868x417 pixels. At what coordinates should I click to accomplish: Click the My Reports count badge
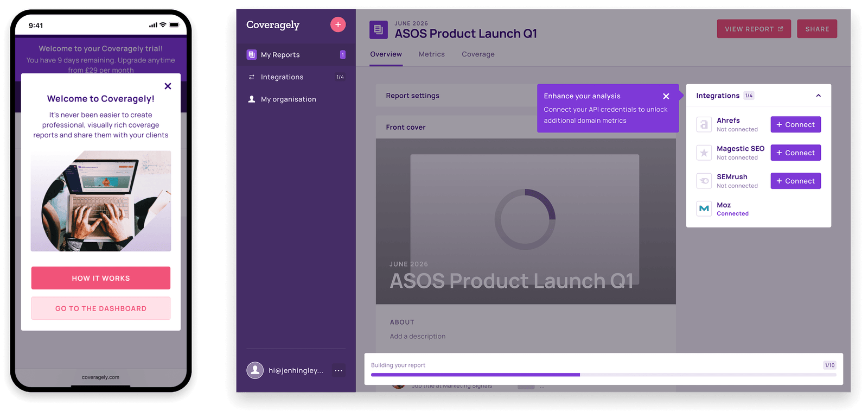[x=342, y=55]
